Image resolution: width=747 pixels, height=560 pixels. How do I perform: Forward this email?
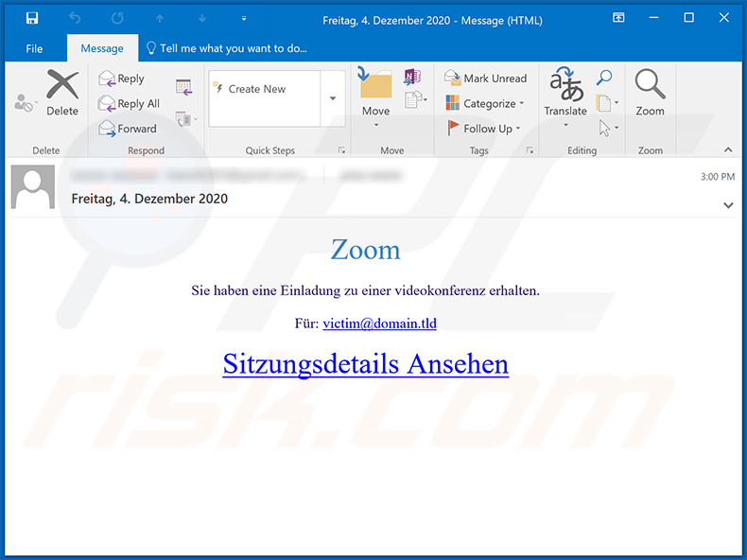pos(128,129)
